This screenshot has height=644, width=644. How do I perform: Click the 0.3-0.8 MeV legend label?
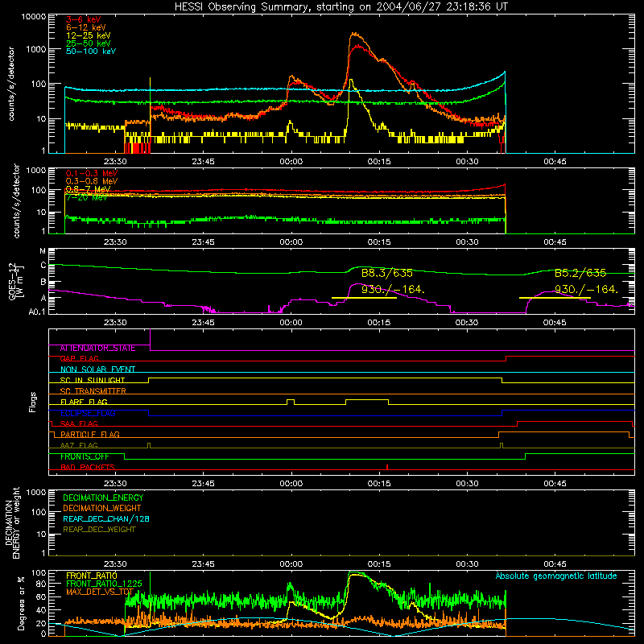pos(92,181)
